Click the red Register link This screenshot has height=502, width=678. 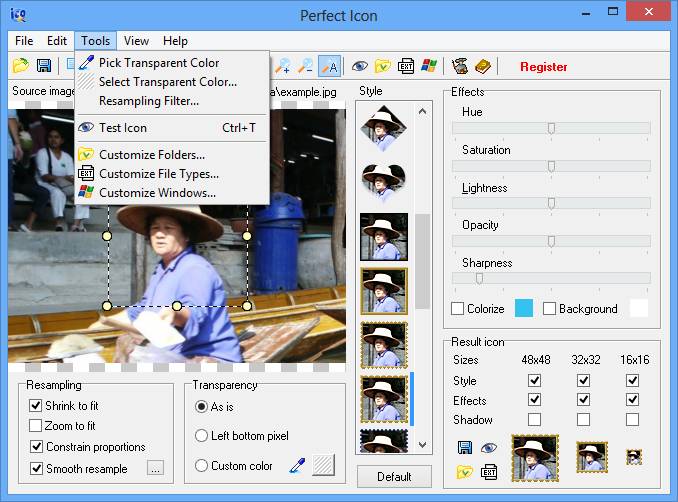[543, 67]
